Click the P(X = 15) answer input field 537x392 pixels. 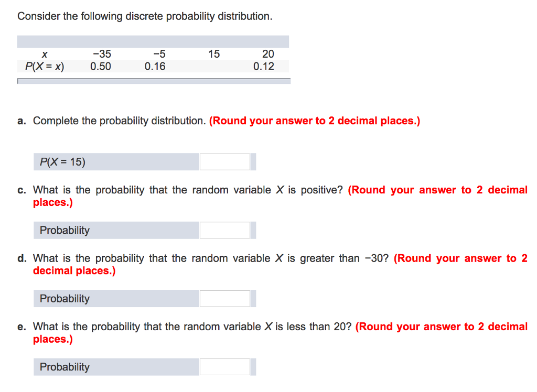tap(224, 161)
